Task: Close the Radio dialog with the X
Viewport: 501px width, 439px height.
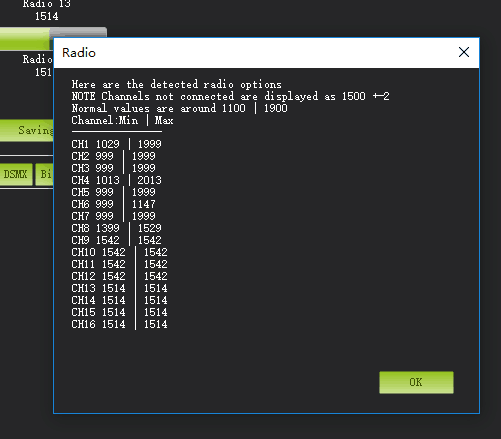Action: coord(464,52)
